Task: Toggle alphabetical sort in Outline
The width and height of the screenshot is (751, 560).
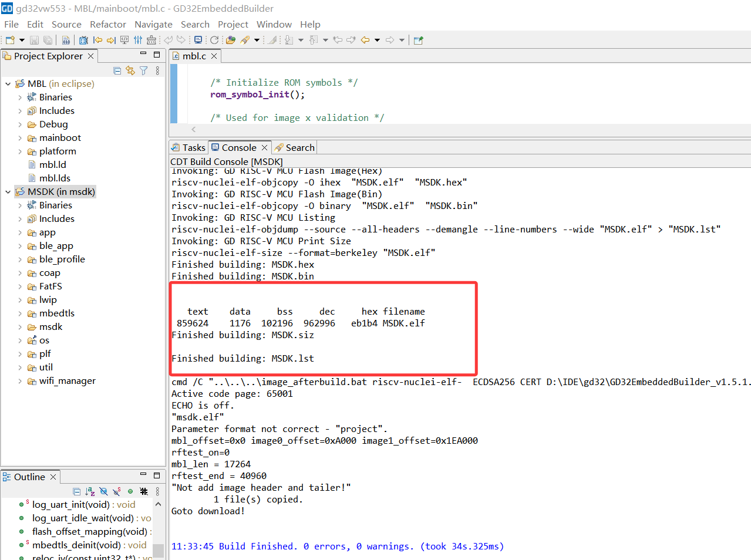Action: 90,491
